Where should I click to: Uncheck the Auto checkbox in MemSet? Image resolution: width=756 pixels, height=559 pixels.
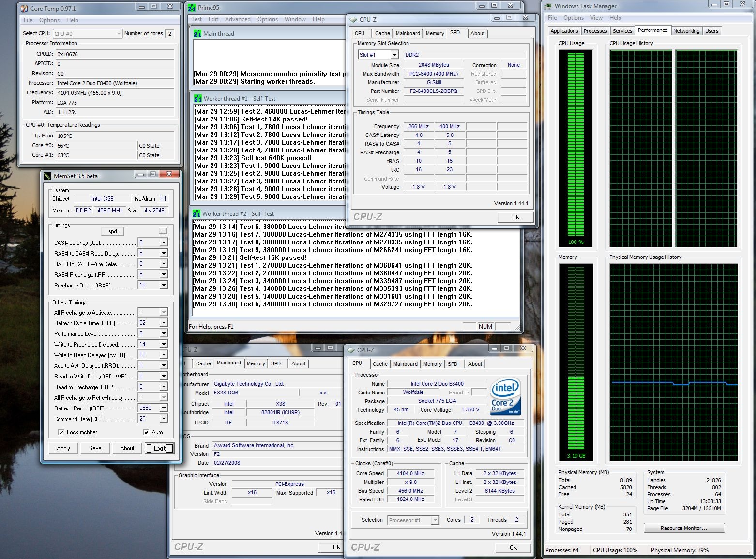click(146, 432)
